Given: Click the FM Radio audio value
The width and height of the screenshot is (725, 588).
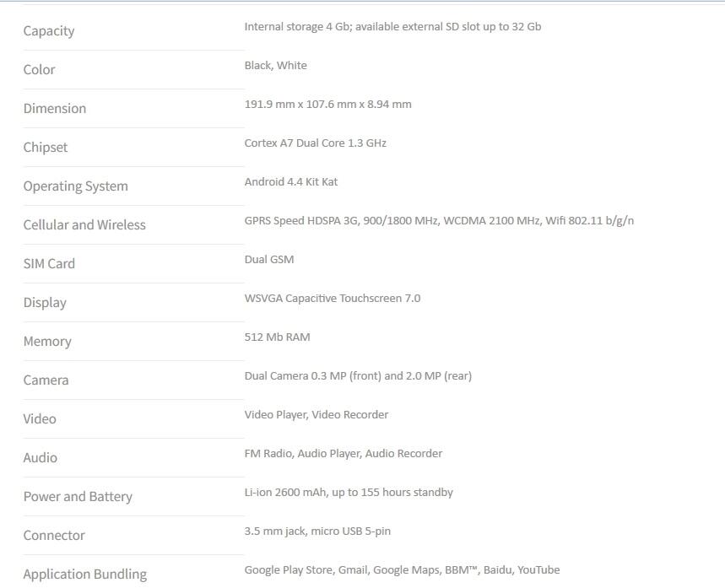Looking at the screenshot, I should (x=268, y=454).
